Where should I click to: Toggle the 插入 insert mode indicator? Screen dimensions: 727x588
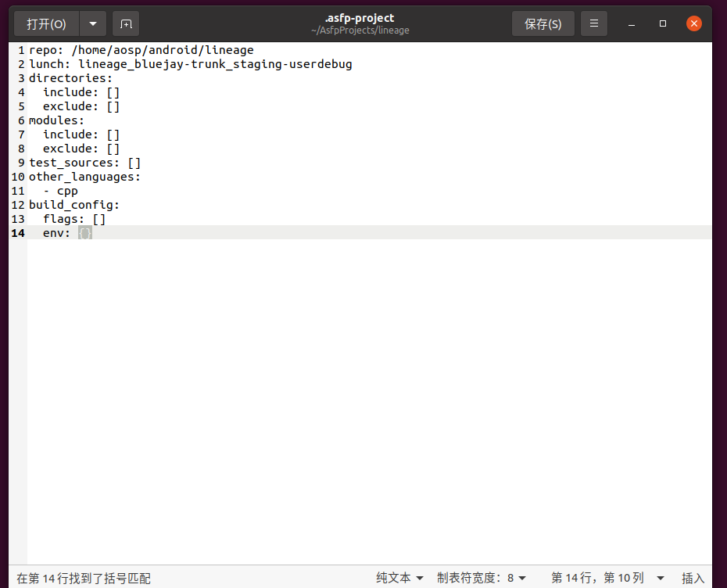(693, 578)
